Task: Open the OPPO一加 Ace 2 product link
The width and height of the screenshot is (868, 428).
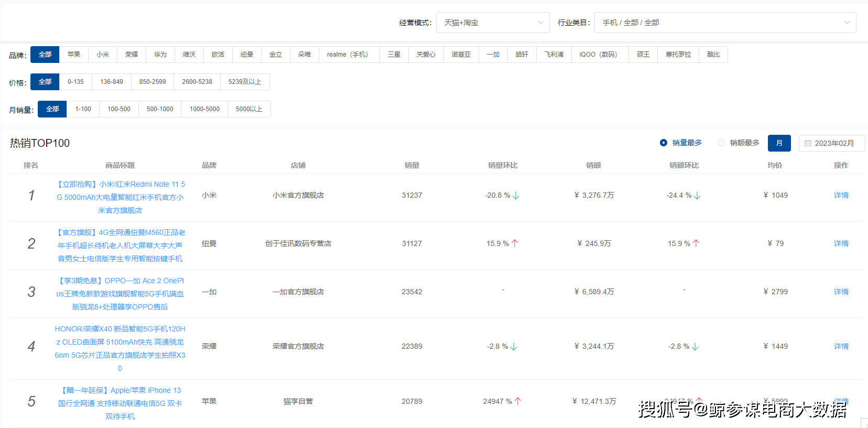Action: (120, 294)
